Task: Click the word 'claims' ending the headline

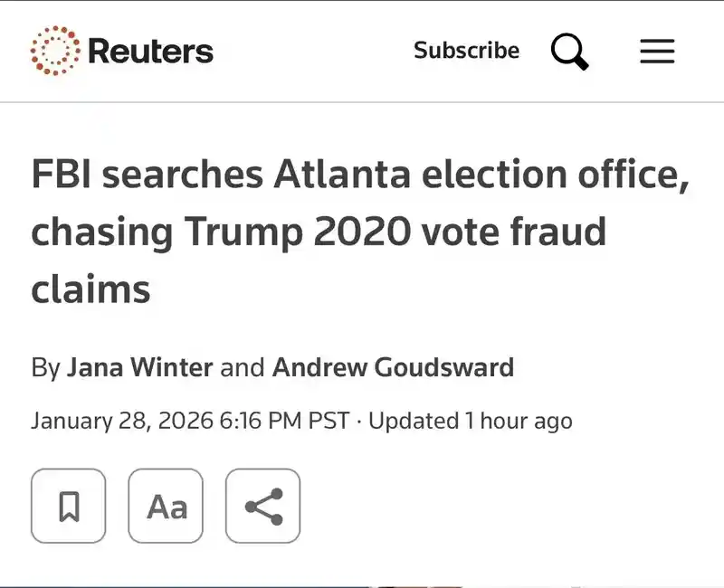Action: [x=91, y=289]
